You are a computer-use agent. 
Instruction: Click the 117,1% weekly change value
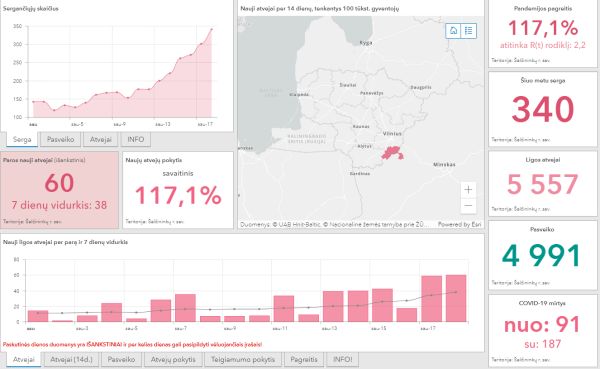(x=178, y=195)
